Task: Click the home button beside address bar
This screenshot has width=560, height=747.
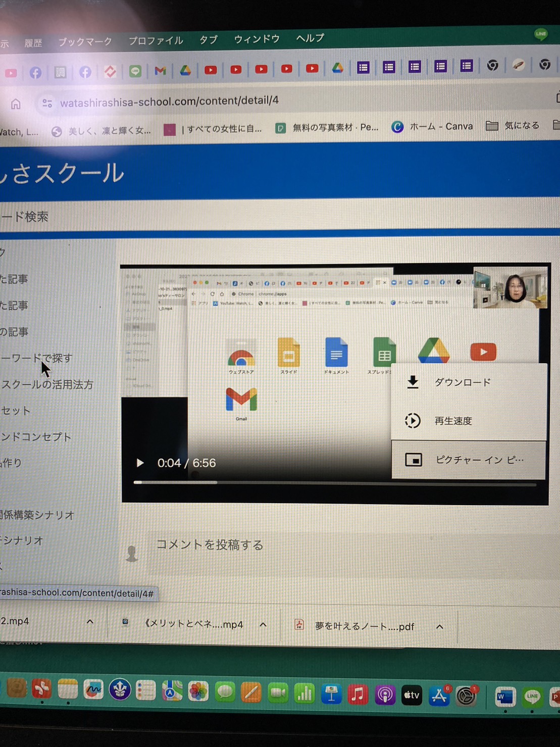Action: (x=16, y=104)
